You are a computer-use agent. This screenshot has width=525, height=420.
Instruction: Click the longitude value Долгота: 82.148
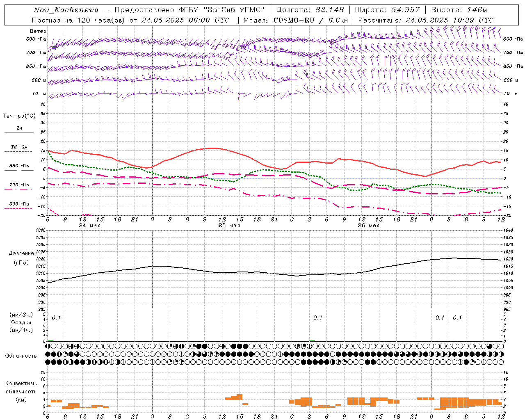click(310, 10)
